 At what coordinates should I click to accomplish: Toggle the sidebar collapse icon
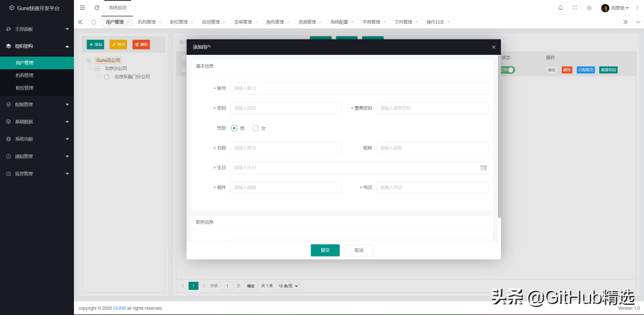coord(82,8)
